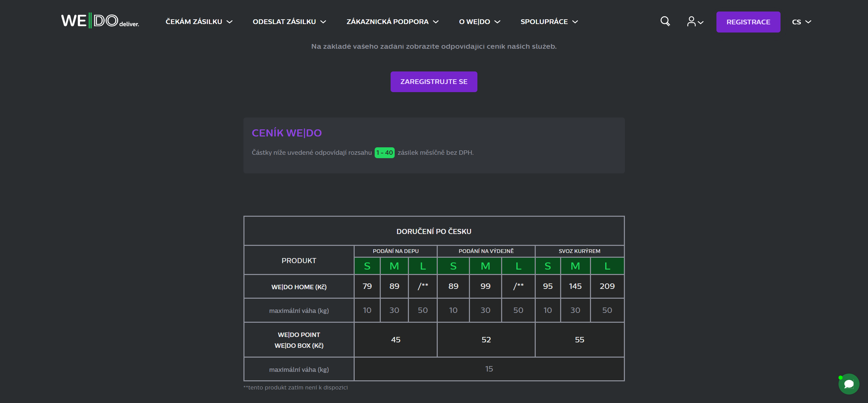This screenshot has width=868, height=403.
Task: Click the WE|DO Point price 52 cell
Action: pyautogui.click(x=486, y=340)
